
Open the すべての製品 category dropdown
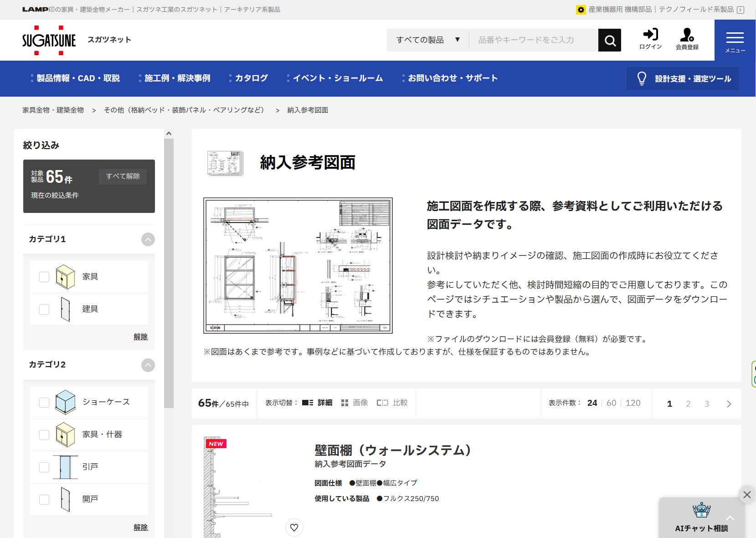click(427, 40)
